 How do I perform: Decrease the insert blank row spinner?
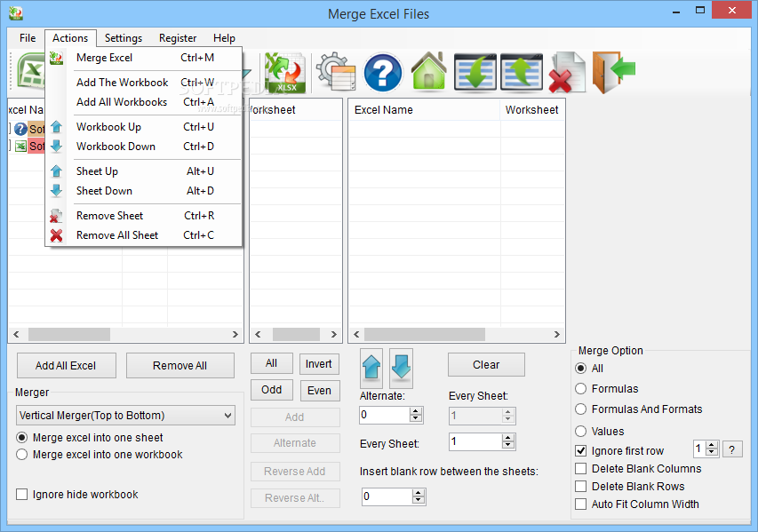[x=419, y=500]
